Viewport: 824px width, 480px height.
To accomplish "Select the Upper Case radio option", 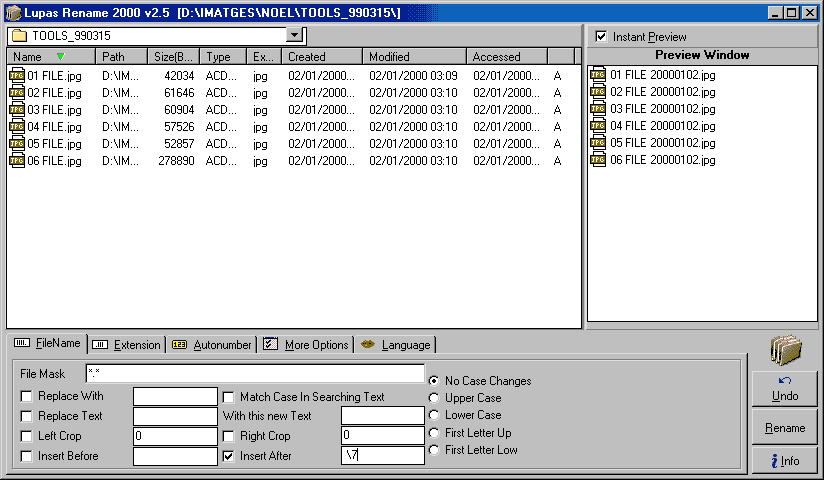I will tap(434, 398).
